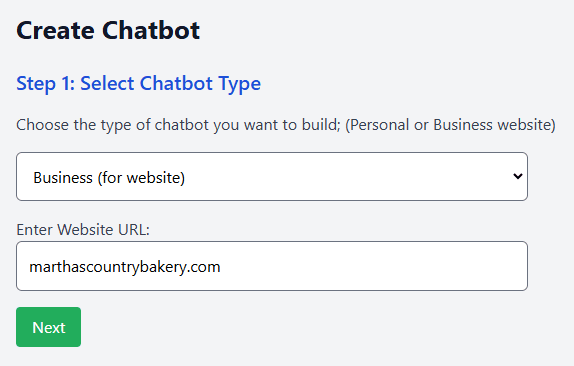The height and width of the screenshot is (366, 574).
Task: Select the "Business (for website)" combo box text
Action: click(109, 178)
